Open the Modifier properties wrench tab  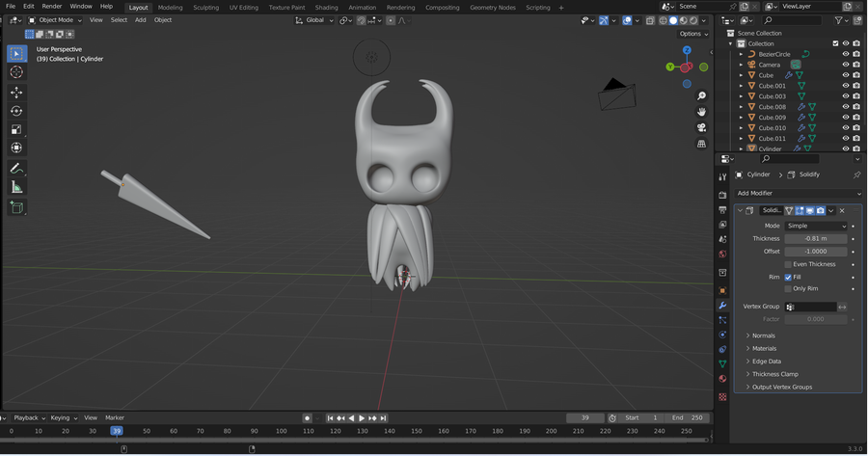point(722,306)
